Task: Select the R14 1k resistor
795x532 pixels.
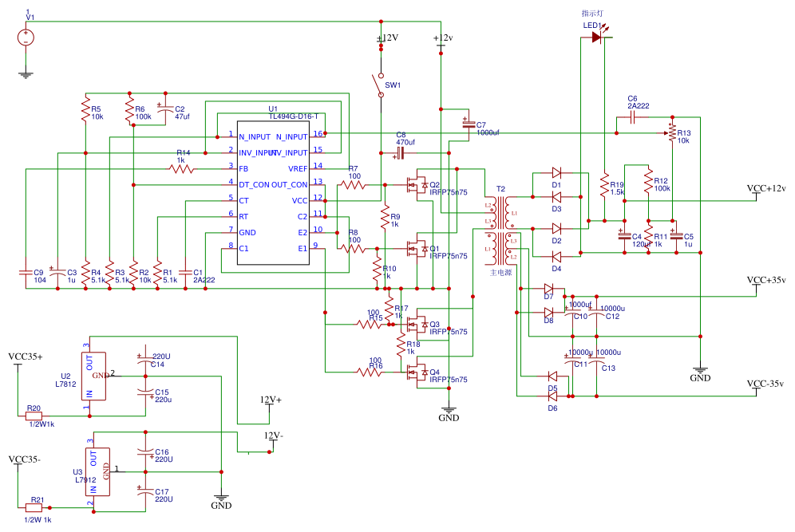Action: 181,167
